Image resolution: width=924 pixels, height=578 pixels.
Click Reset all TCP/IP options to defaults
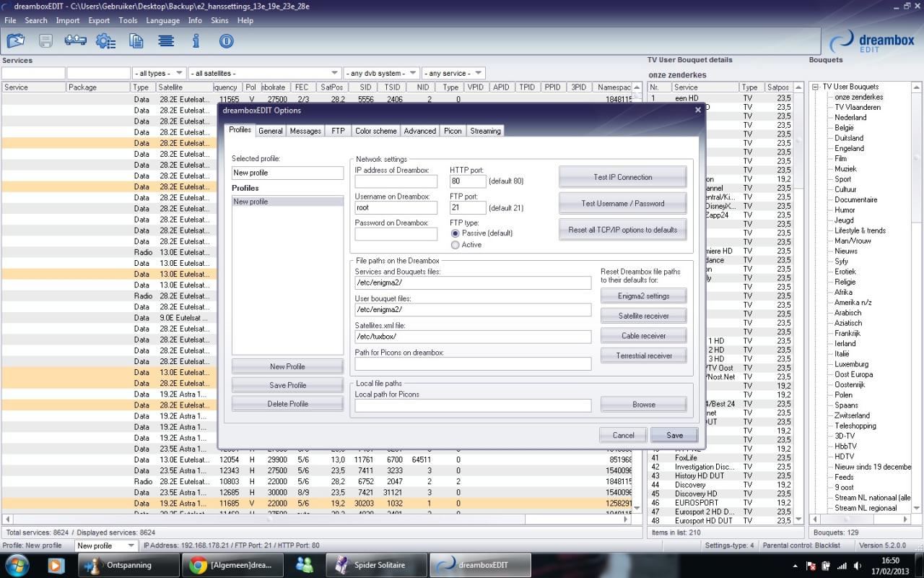[622, 230]
